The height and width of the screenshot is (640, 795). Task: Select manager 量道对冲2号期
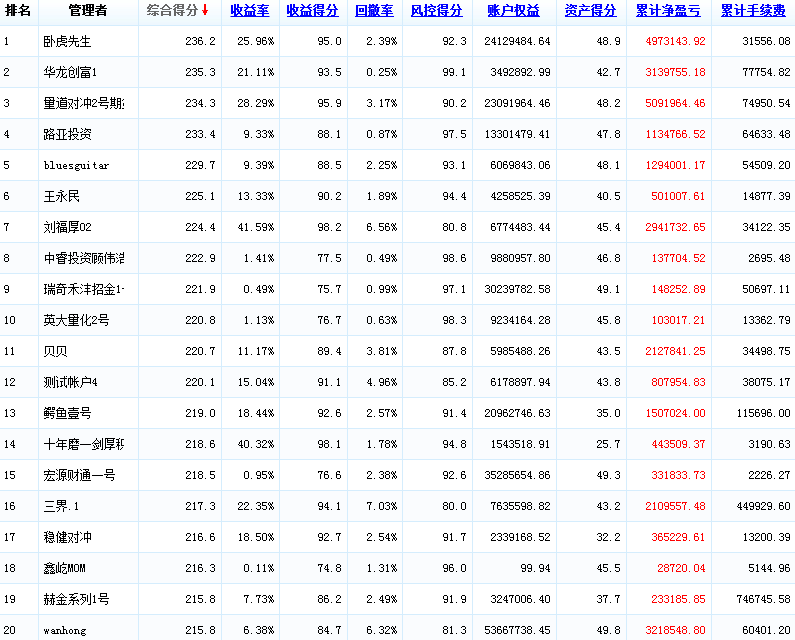[84, 103]
